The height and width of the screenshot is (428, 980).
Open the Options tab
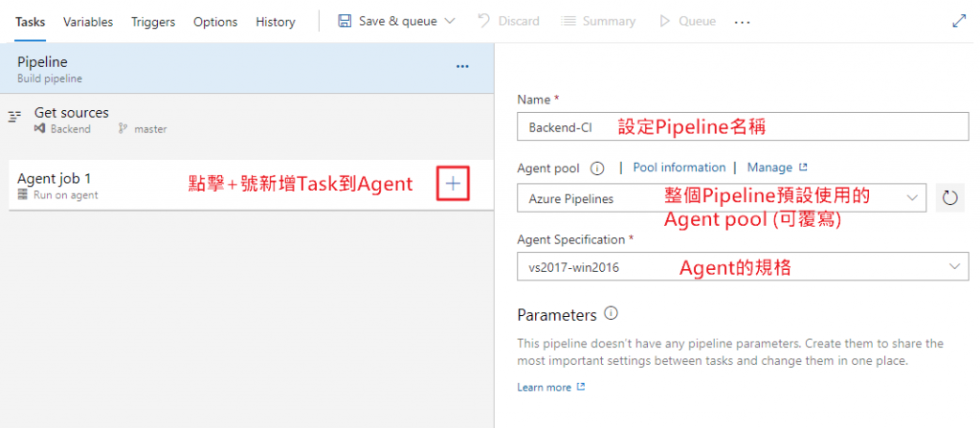215,21
